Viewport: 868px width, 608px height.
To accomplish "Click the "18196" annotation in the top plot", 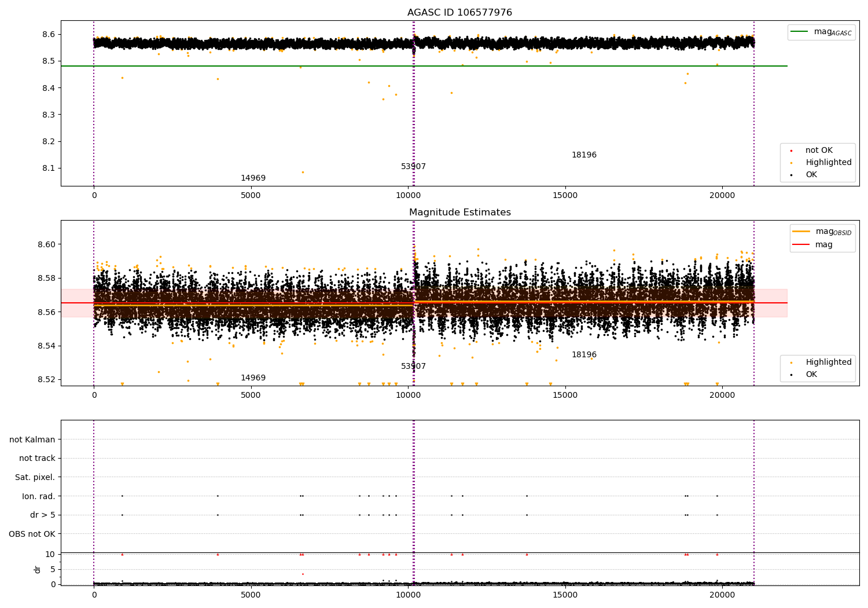I will (x=584, y=155).
